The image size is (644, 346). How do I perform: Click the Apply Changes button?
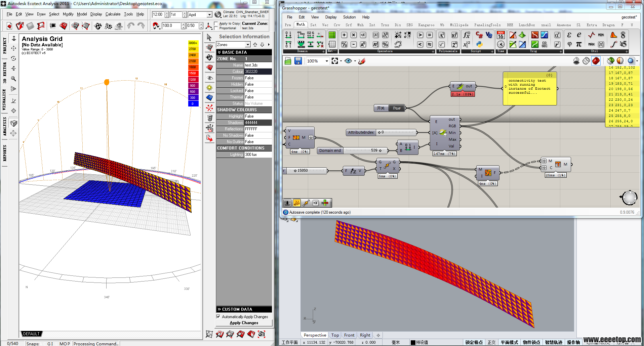point(244,323)
